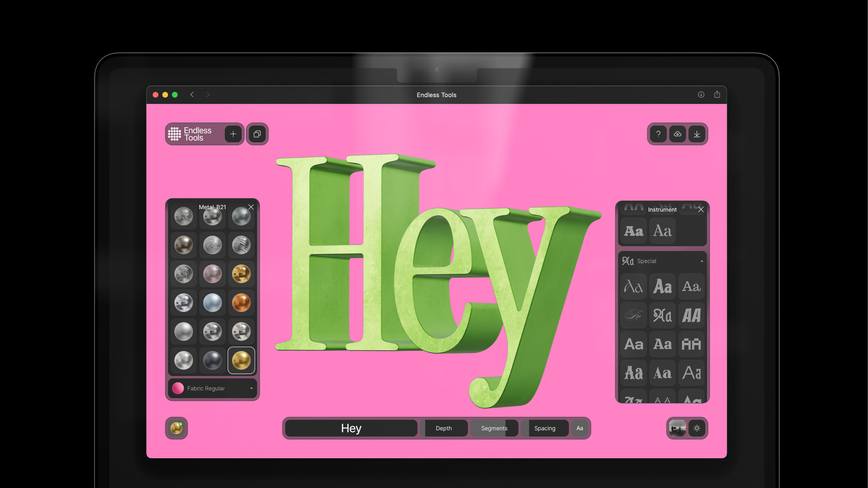
Task: Click the cloud upload icon
Action: click(677, 134)
